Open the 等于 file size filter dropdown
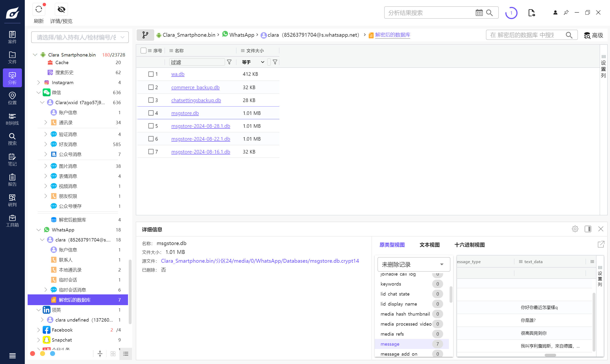610x364 pixels. (x=253, y=62)
